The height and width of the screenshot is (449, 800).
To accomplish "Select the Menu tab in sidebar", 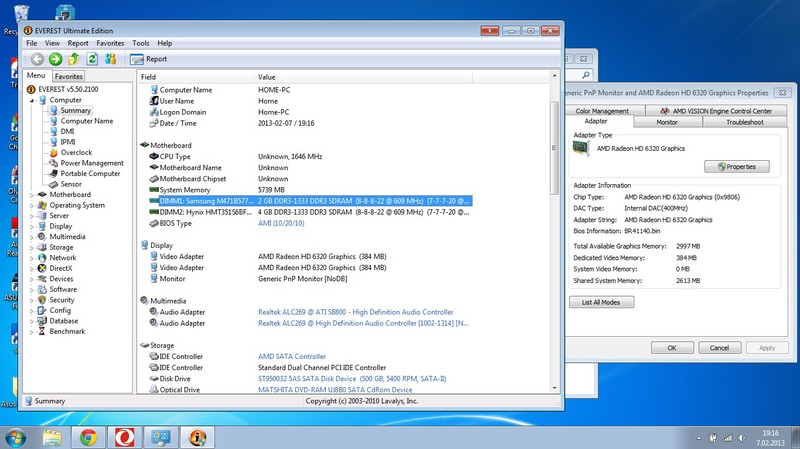I will [x=36, y=75].
